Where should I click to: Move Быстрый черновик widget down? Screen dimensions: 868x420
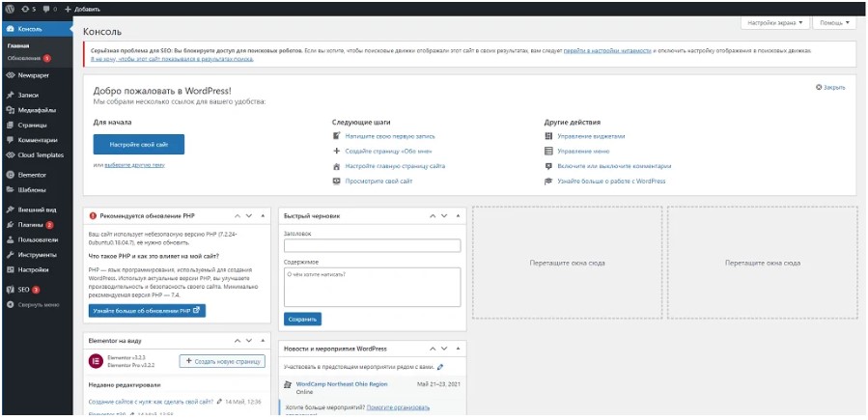[444, 216]
